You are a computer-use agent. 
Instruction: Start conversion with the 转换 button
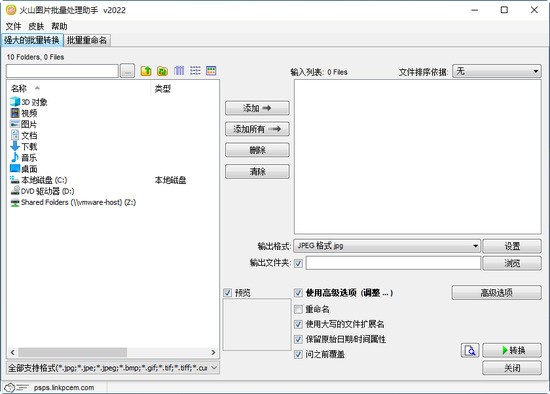(512, 350)
